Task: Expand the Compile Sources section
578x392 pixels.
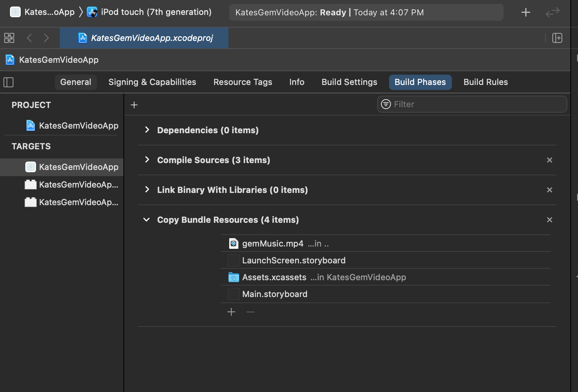Action: click(x=147, y=160)
